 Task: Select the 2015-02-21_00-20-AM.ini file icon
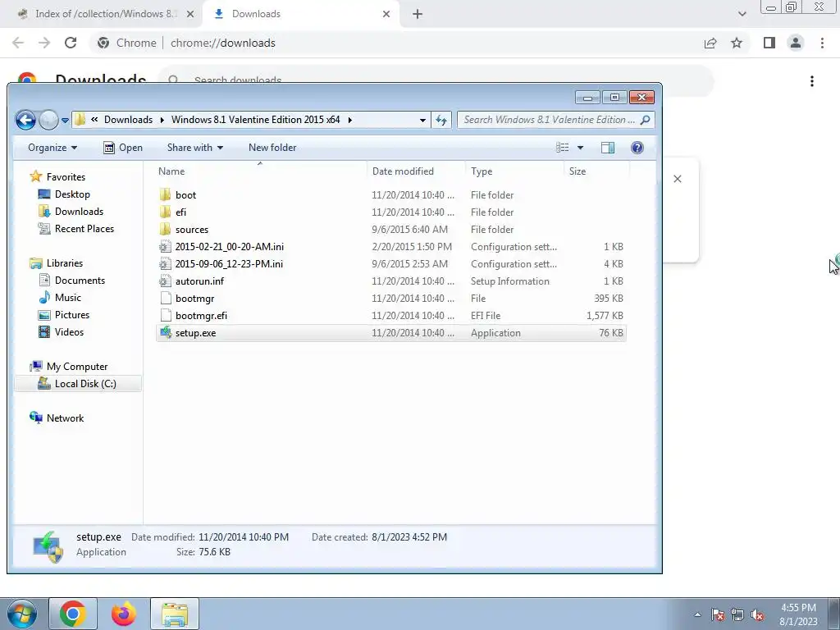coord(166,246)
